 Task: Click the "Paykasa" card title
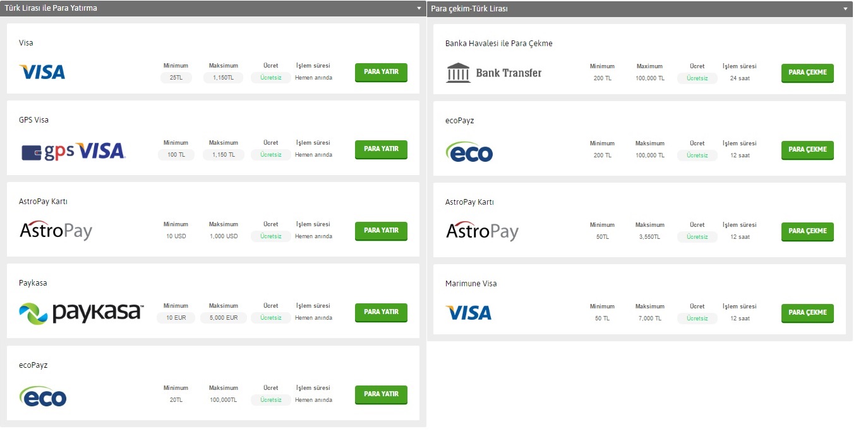tap(33, 283)
